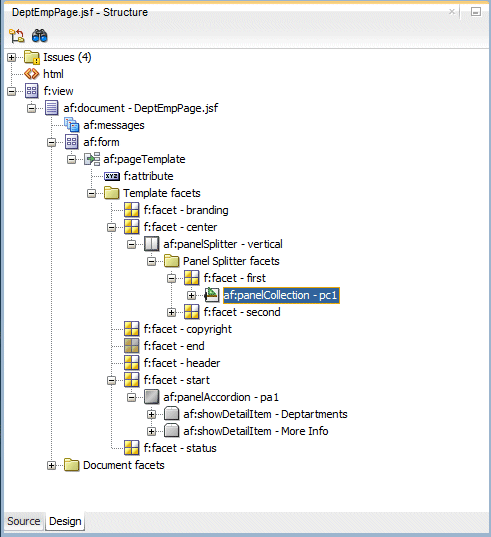The width and height of the screenshot is (491, 537).
Task: Select the f:facet - branding label
Action: click(186, 210)
